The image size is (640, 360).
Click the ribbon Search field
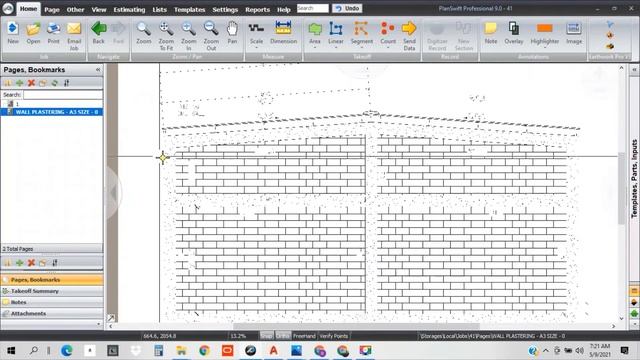pyautogui.click(x=313, y=8)
